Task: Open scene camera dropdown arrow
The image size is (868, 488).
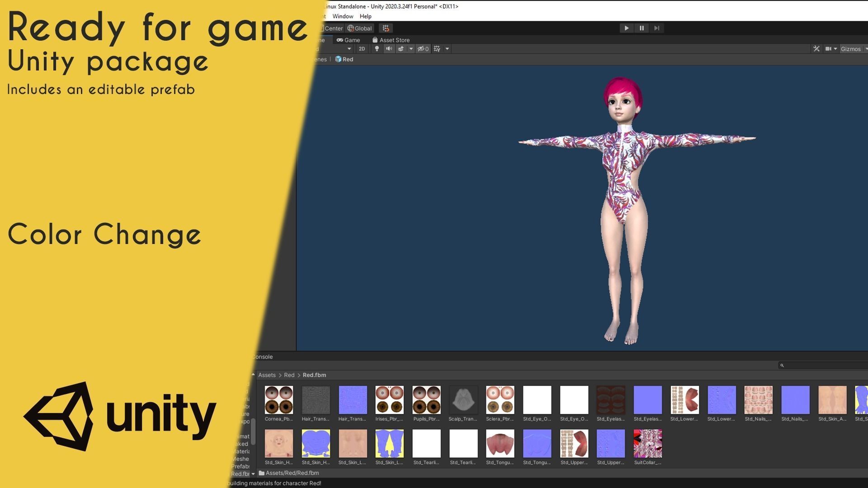Action: point(835,49)
